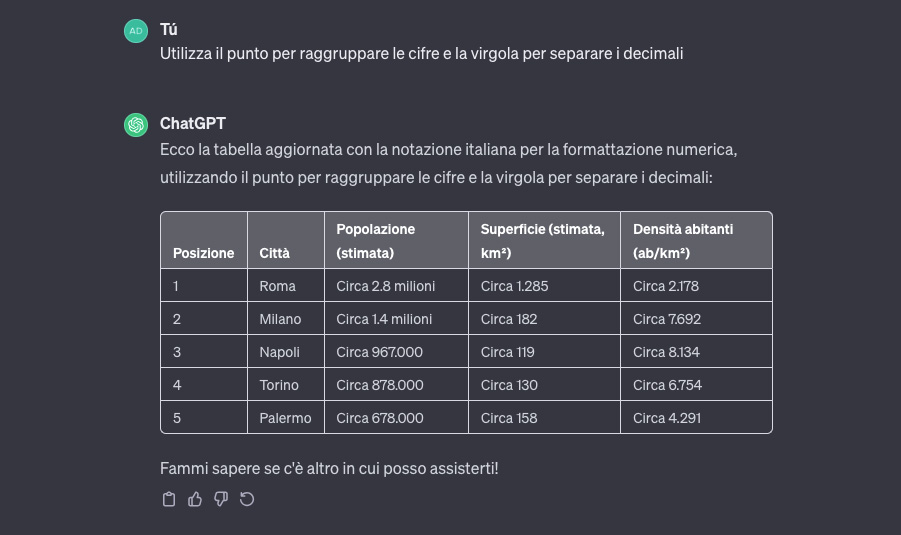
Task: Select the "Roma" table cell
Action: [278, 286]
